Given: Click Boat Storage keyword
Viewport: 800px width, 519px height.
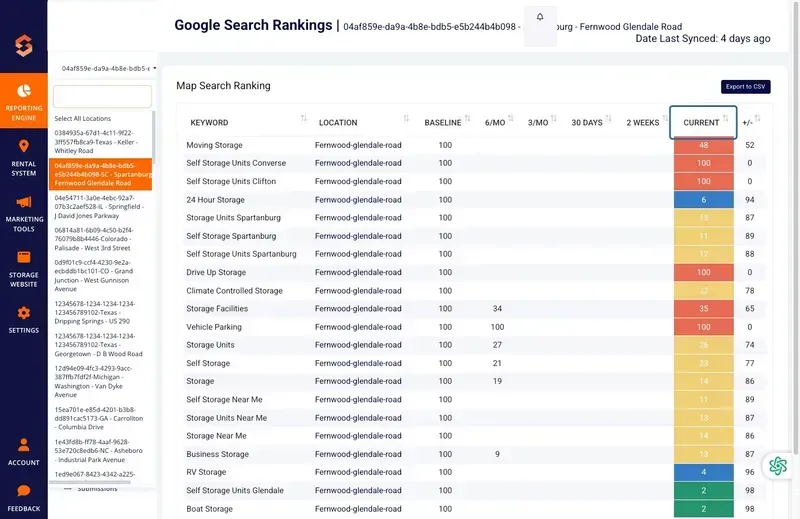Looking at the screenshot, I should click(209, 509).
